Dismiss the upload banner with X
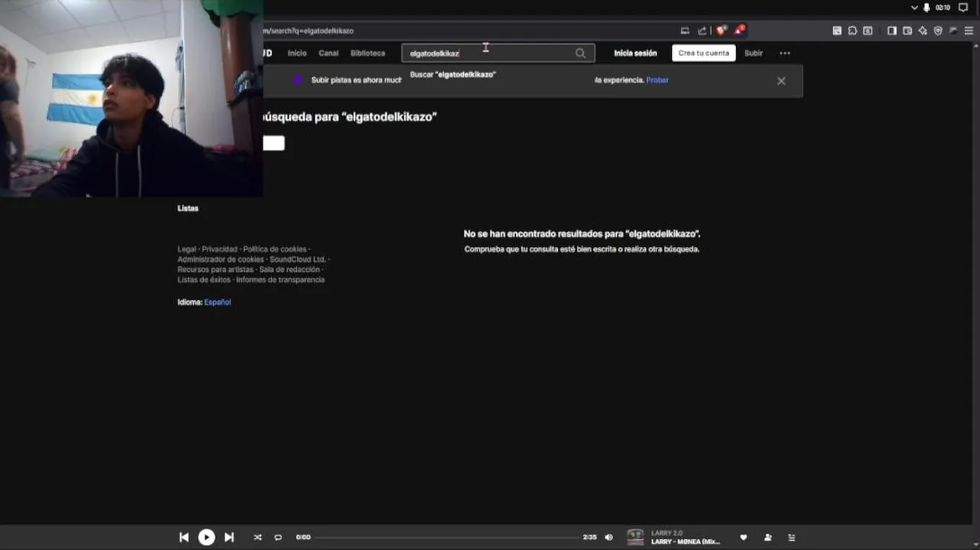Viewport: 980px width, 550px height. click(781, 81)
